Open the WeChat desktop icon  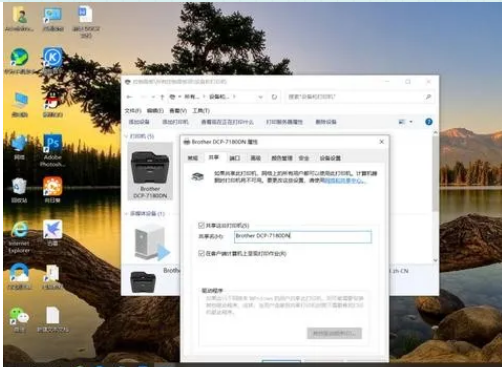tap(19, 319)
